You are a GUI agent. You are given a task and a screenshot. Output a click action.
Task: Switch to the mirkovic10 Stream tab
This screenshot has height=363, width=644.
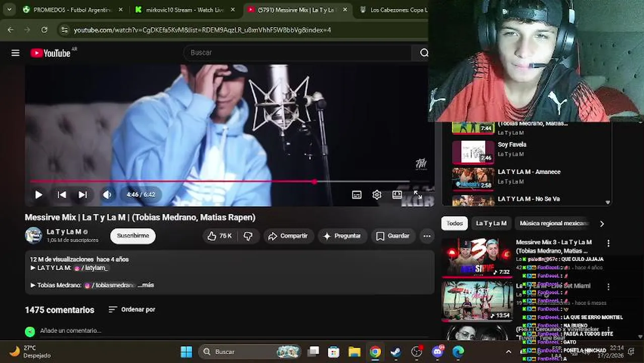click(184, 10)
